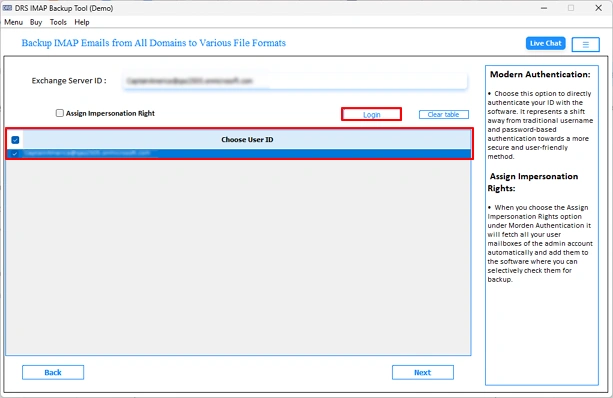The image size is (613, 398).
Task: Click the Exchange Server ID field
Action: [x=295, y=81]
